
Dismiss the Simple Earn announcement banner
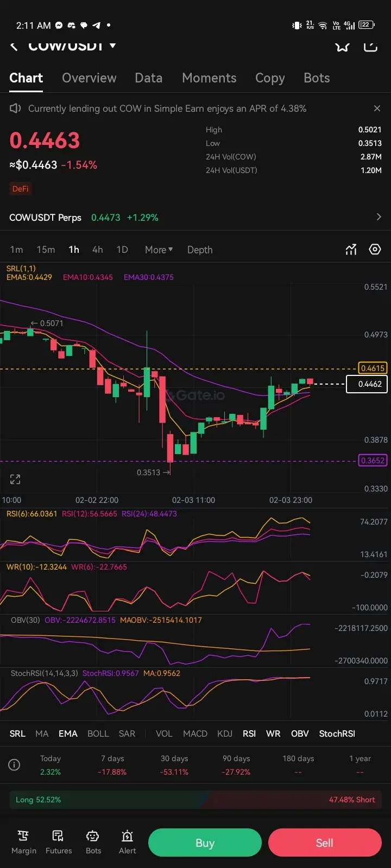(x=377, y=108)
